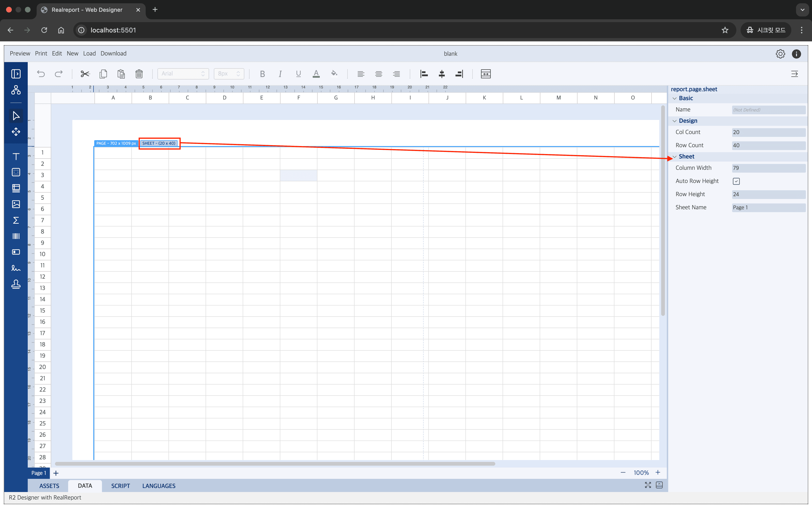
Task: Align text center
Action: pyautogui.click(x=379, y=74)
